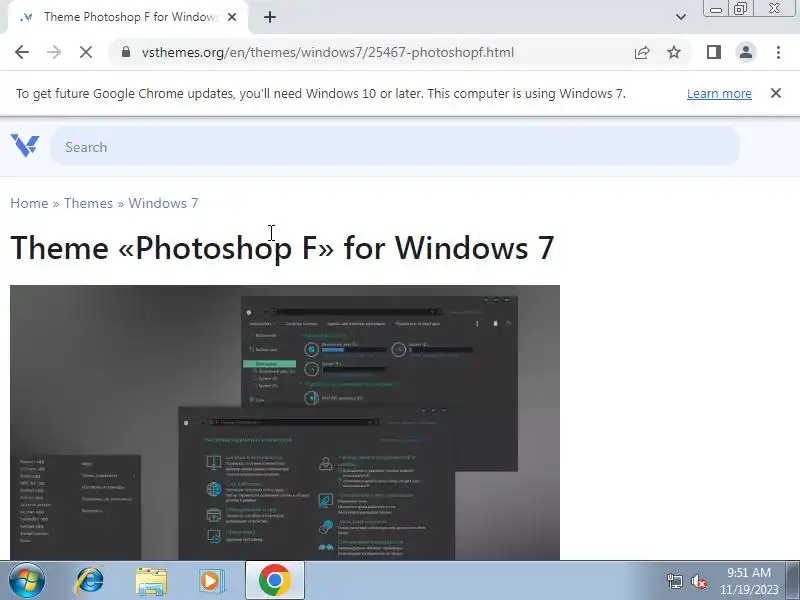Open the Windows 7 breadcrumb link
Screen dimensions: 800x600
(x=163, y=203)
